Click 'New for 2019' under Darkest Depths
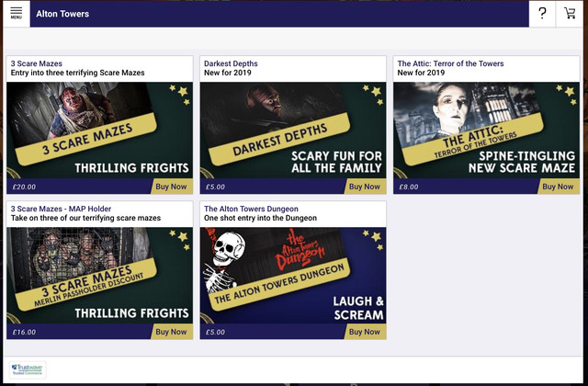 [228, 73]
